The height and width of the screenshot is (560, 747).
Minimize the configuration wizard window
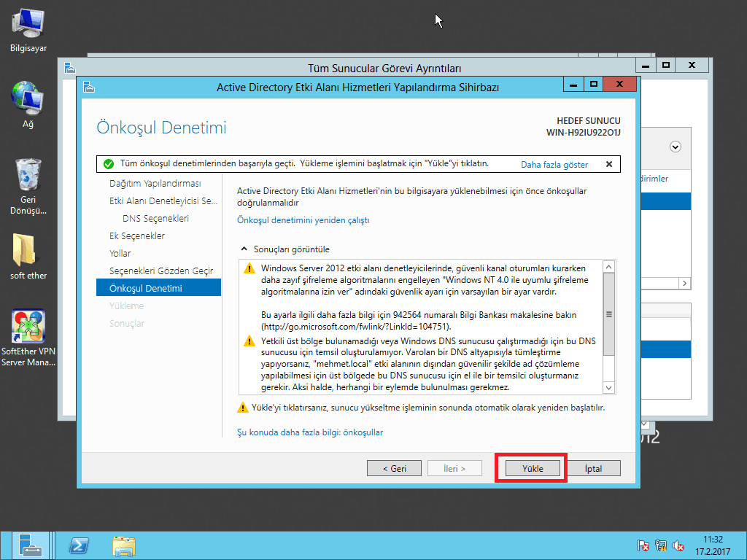click(x=573, y=85)
